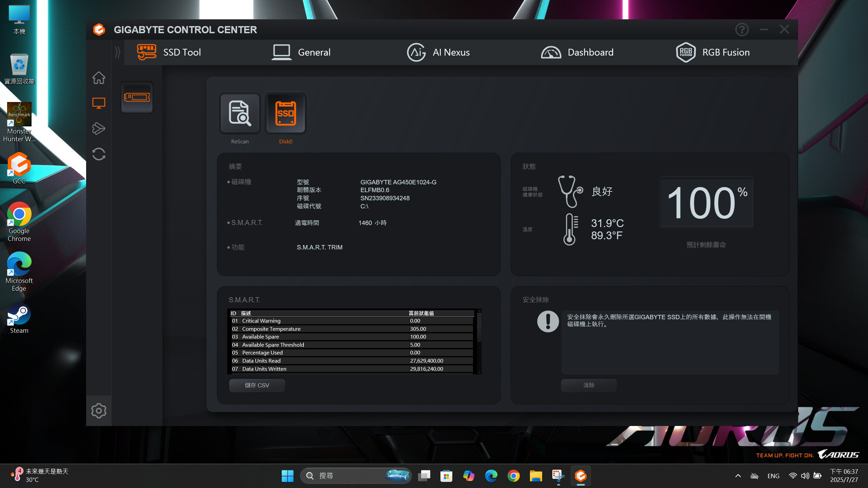The height and width of the screenshot is (488, 868).
Task: Open GCC settings gear icon
Action: pos(99,411)
